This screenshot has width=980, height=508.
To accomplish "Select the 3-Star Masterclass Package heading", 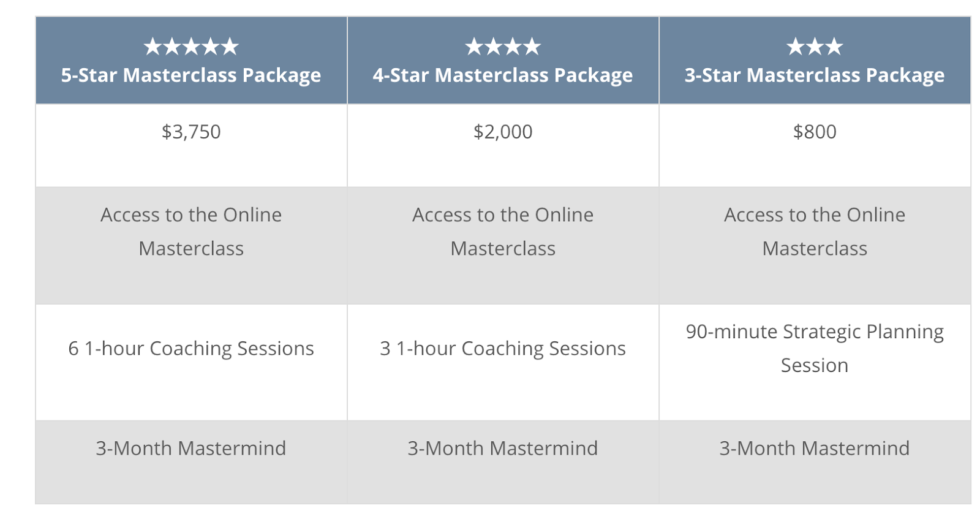I will 815,75.
